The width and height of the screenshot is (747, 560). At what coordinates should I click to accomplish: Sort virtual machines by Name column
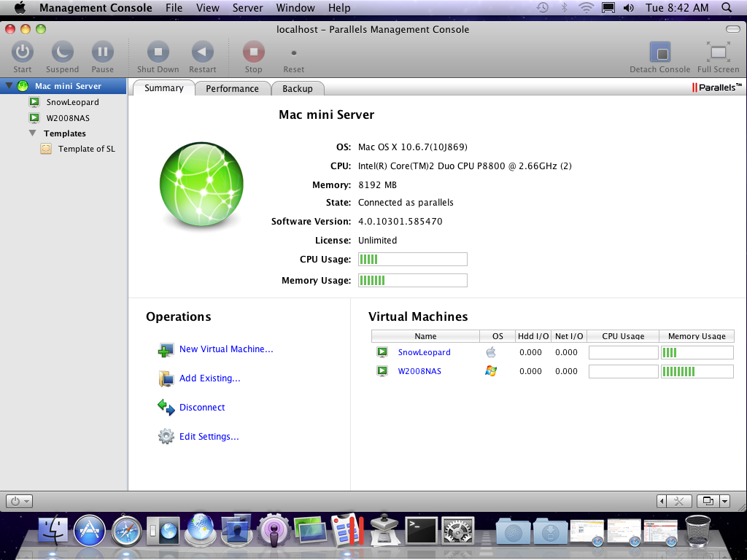point(425,336)
